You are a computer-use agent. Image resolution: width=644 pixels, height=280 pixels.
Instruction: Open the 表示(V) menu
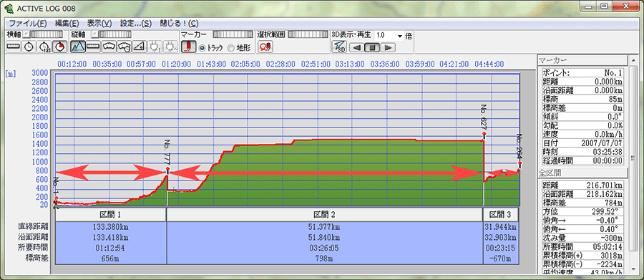click(99, 23)
